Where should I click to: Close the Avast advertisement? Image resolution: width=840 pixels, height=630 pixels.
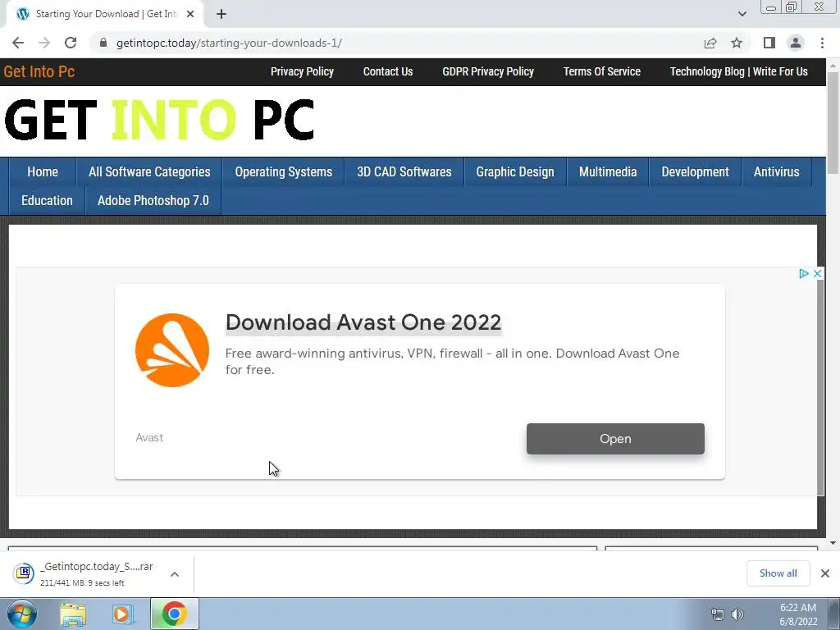pos(817,274)
